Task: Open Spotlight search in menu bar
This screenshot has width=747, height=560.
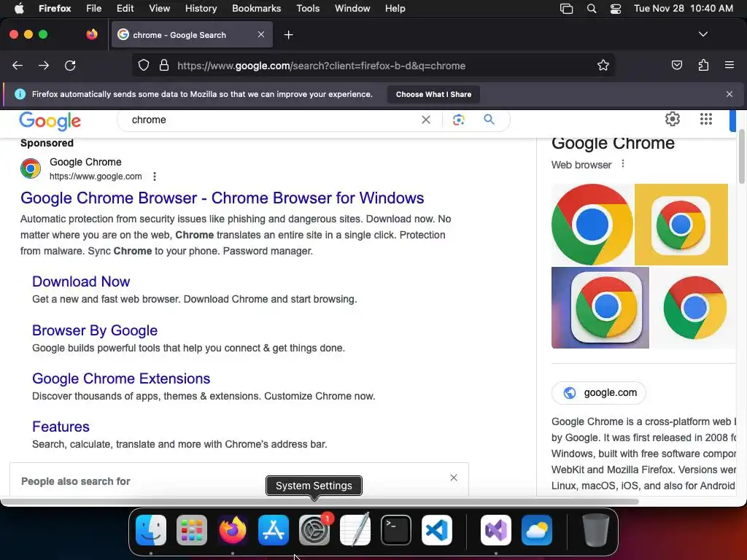Action: tap(592, 9)
